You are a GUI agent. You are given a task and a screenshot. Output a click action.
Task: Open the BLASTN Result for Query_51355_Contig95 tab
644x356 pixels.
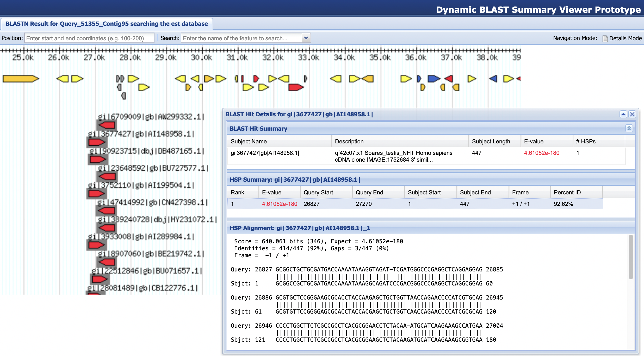tap(107, 24)
